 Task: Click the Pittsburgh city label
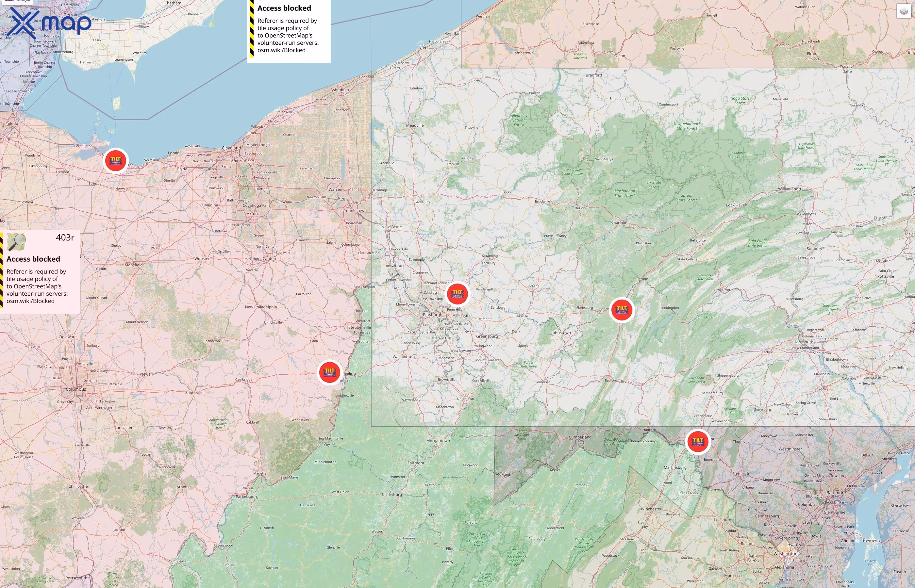pos(432,315)
